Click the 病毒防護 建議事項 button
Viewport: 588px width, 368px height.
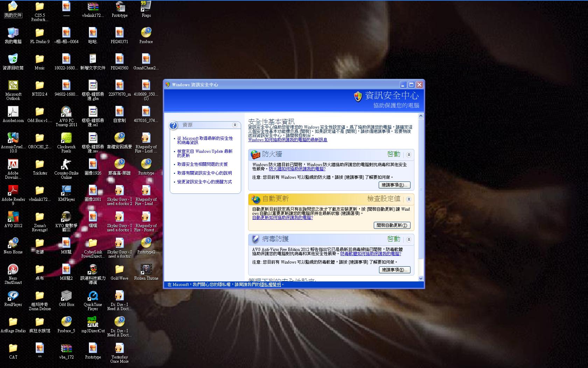click(x=394, y=270)
